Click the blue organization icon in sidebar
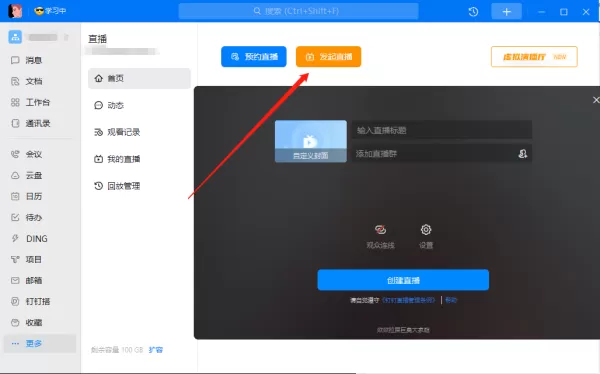600x374 pixels. (x=15, y=37)
